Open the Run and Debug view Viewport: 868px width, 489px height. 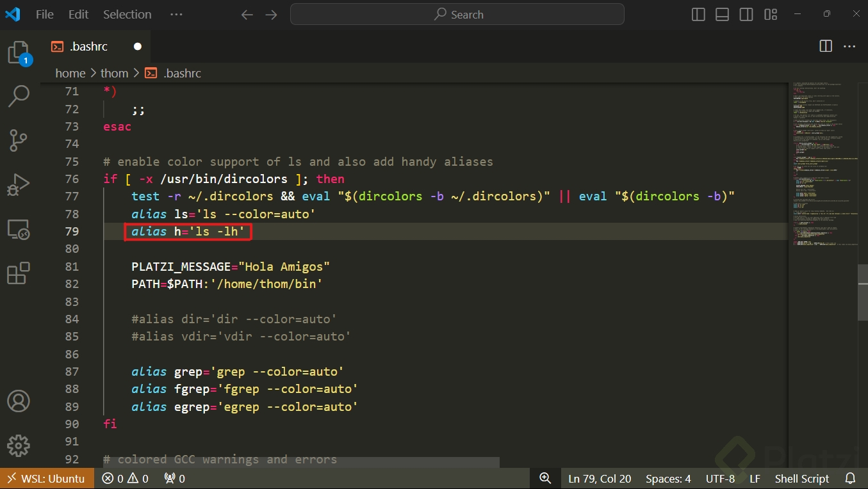coord(19,184)
